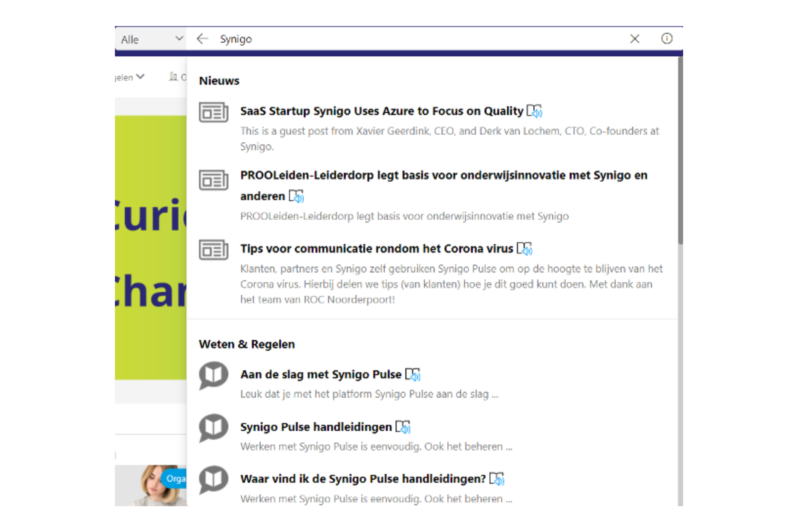Go back using the left arrow icon
Screen dimensions: 798x532
coord(202,39)
